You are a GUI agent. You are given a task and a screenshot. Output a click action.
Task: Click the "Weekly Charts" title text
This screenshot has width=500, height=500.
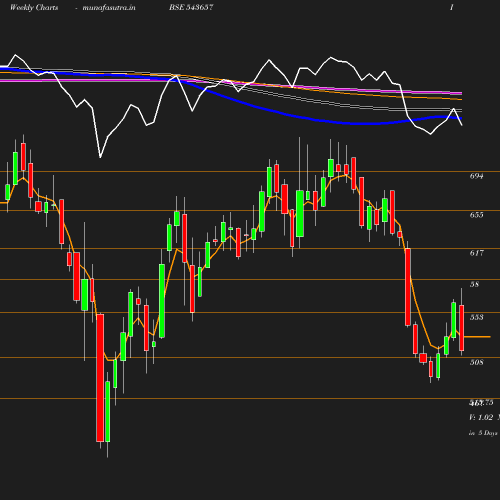34,7
